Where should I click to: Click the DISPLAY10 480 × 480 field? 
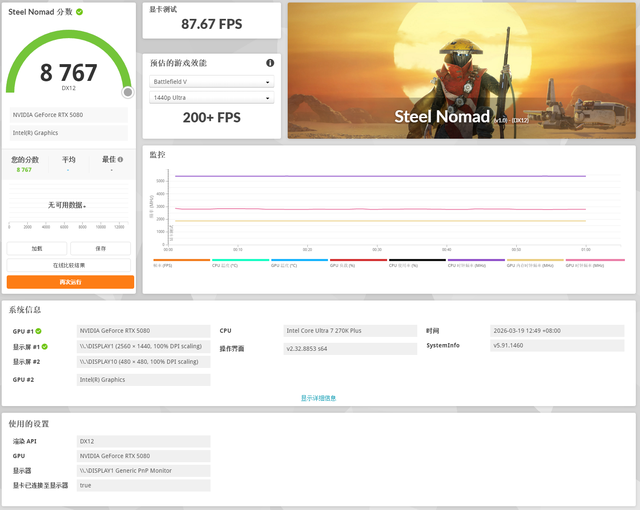(x=144, y=362)
